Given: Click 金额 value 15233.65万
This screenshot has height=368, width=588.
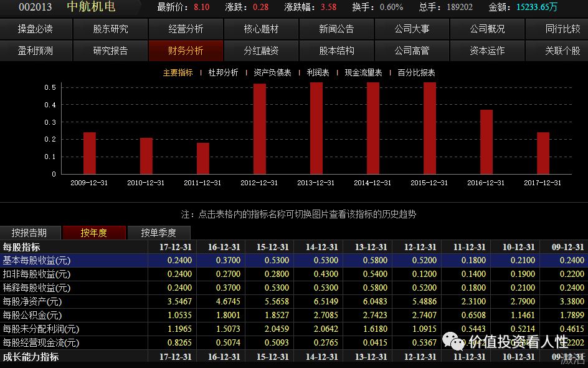Looking at the screenshot, I should click(537, 7).
